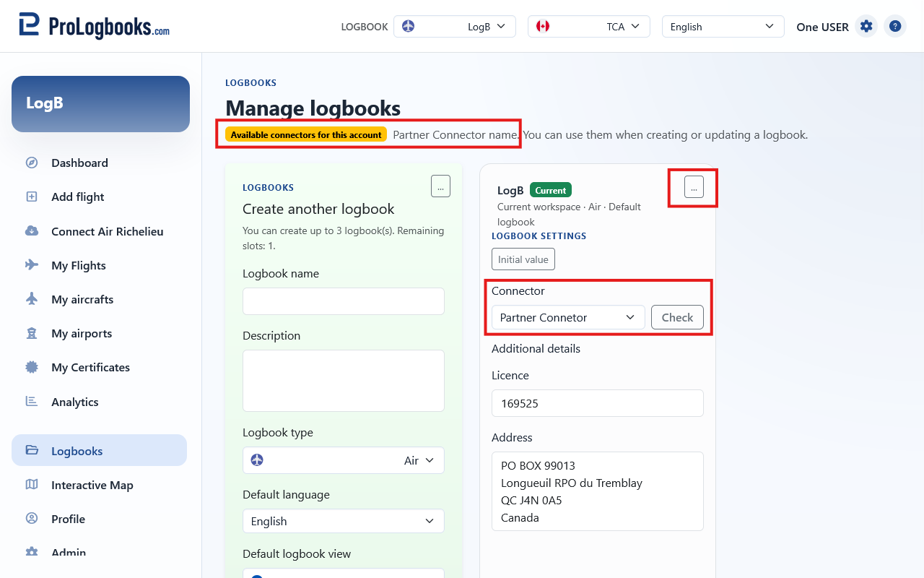Click the My airports tower icon
The width and height of the screenshot is (924, 578).
pos(32,333)
